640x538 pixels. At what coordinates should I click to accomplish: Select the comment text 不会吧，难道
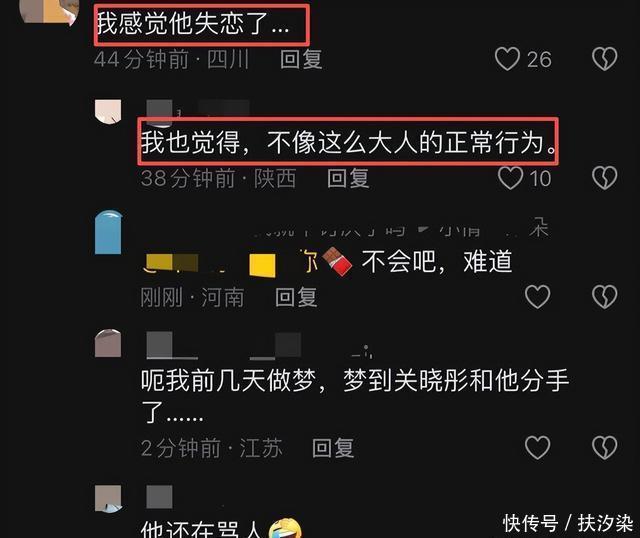437,261
